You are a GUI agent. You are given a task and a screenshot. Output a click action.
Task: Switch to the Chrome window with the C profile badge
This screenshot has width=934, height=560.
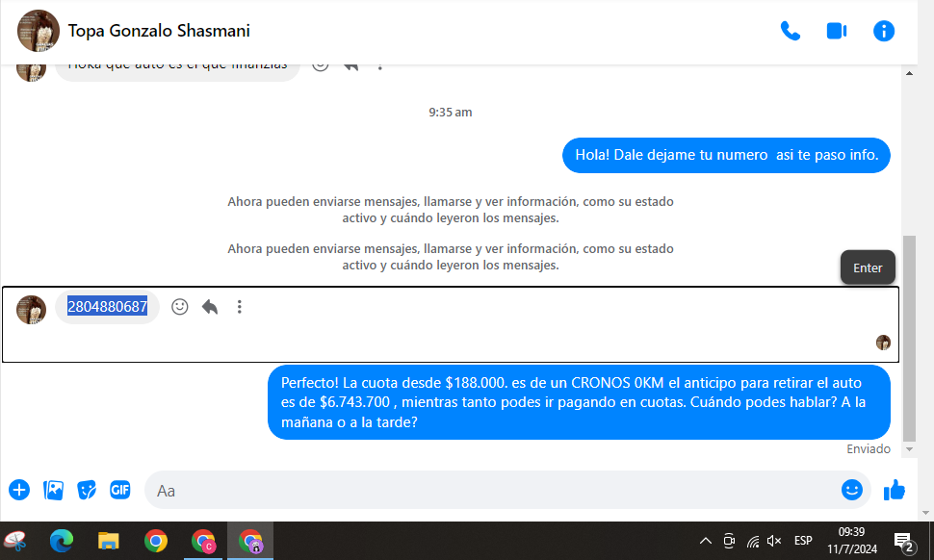coord(203,541)
